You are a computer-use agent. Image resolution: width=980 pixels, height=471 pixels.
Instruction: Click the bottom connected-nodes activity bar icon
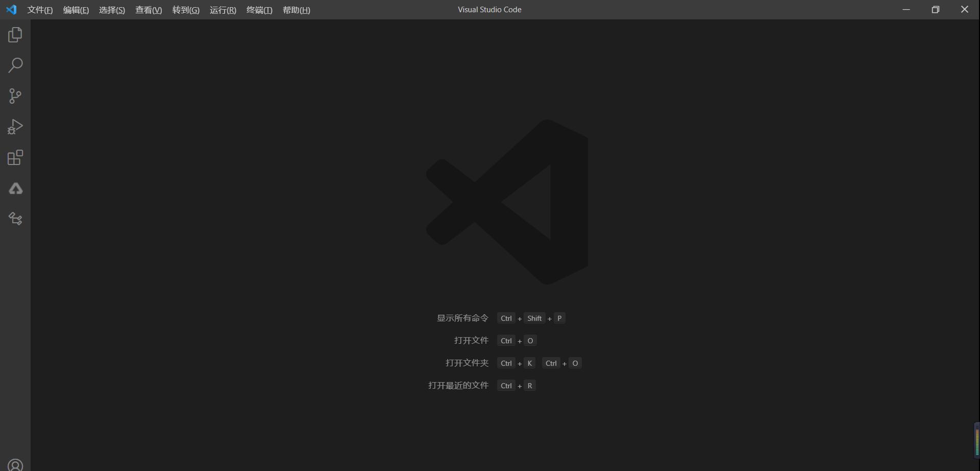pyautogui.click(x=15, y=219)
